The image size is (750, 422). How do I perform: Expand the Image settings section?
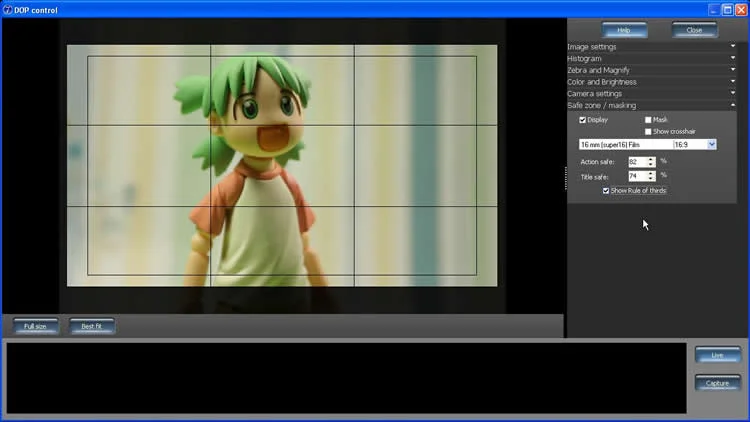click(x=652, y=47)
